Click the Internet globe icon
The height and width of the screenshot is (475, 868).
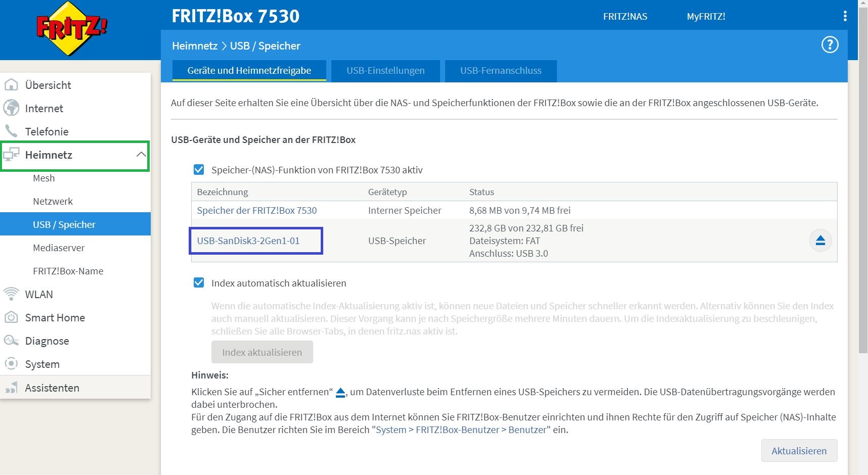click(x=11, y=108)
